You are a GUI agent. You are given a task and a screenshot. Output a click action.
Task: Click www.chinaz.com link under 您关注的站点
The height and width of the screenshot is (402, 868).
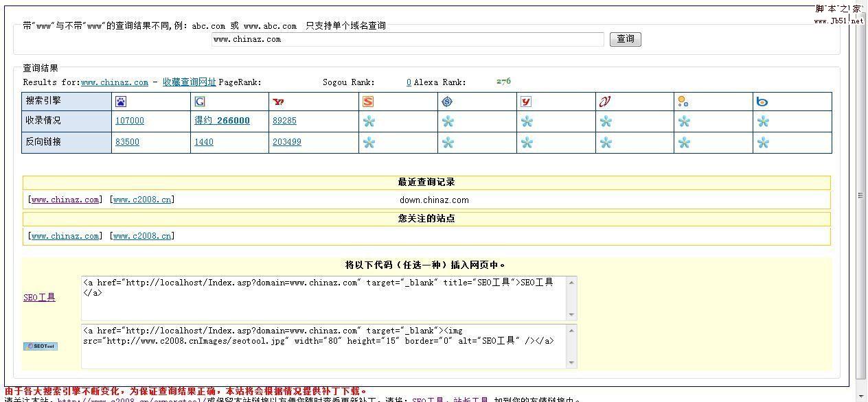(65, 236)
